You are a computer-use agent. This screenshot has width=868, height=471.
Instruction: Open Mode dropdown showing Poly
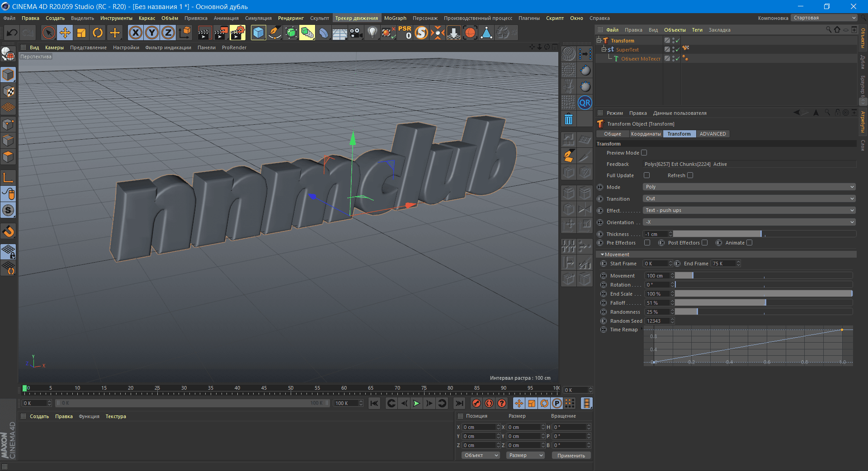coord(750,187)
